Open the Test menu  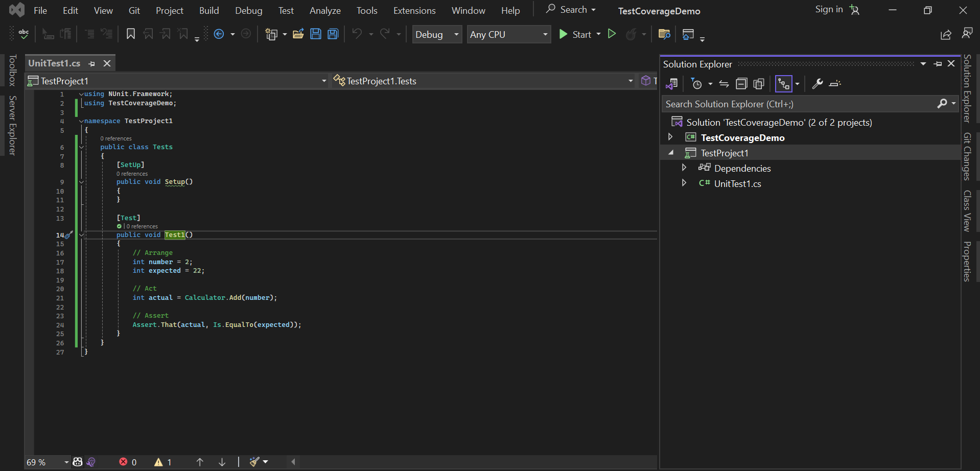[x=286, y=11]
